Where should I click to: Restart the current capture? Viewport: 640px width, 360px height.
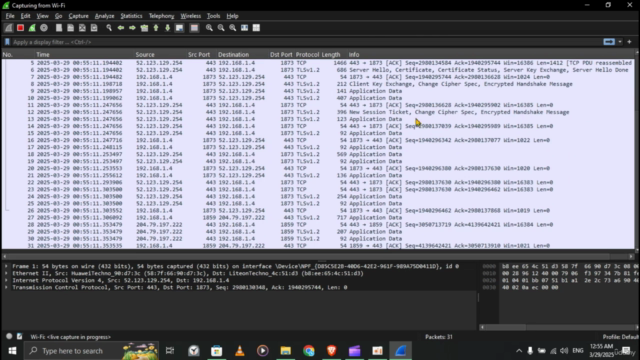click(32, 28)
